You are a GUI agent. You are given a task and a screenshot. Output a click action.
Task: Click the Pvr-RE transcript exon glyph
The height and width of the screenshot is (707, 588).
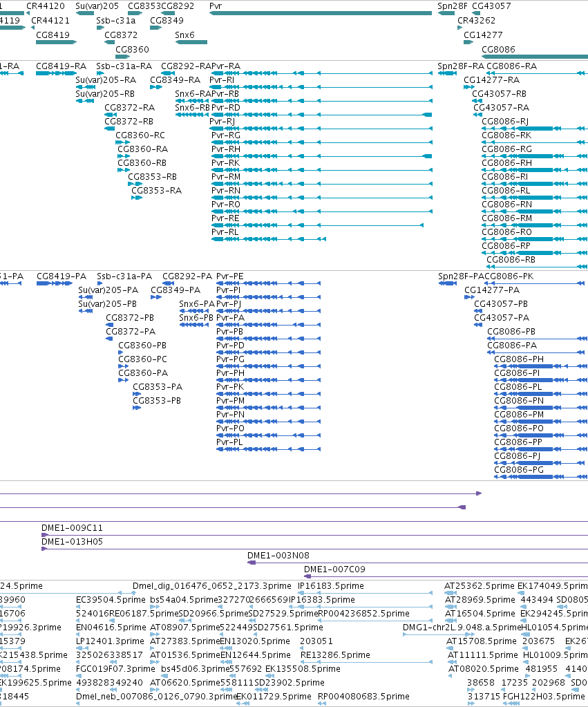317,225
